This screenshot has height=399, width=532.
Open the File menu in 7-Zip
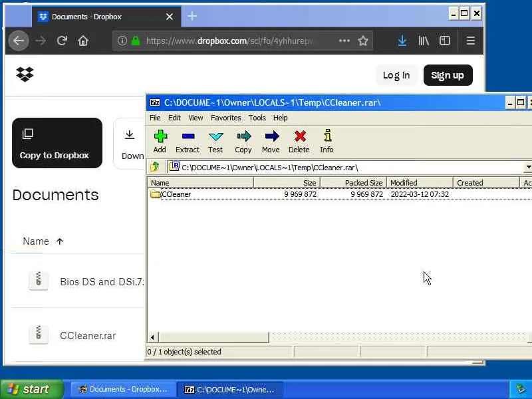tap(155, 118)
